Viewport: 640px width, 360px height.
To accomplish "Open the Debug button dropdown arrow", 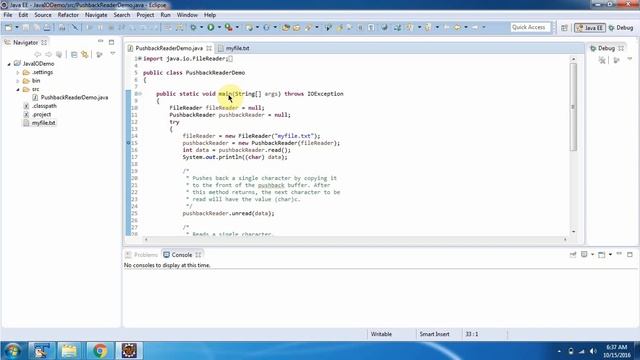I will click(x=201, y=27).
